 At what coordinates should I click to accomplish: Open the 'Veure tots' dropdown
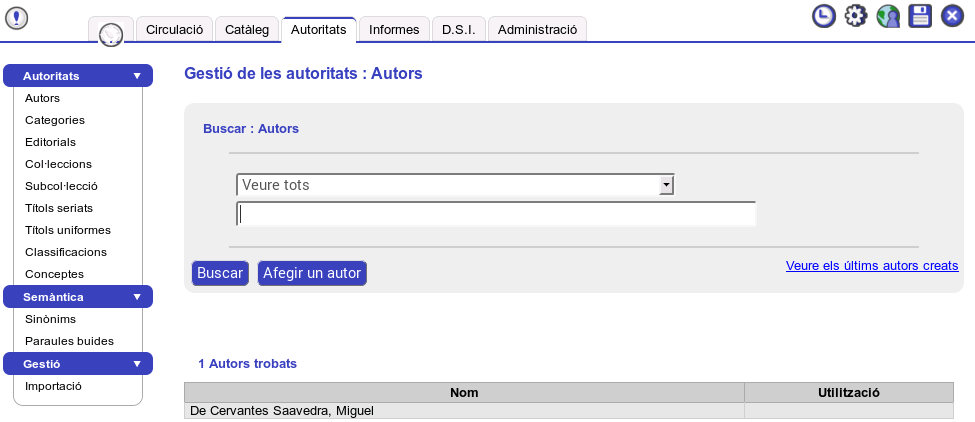(x=667, y=185)
